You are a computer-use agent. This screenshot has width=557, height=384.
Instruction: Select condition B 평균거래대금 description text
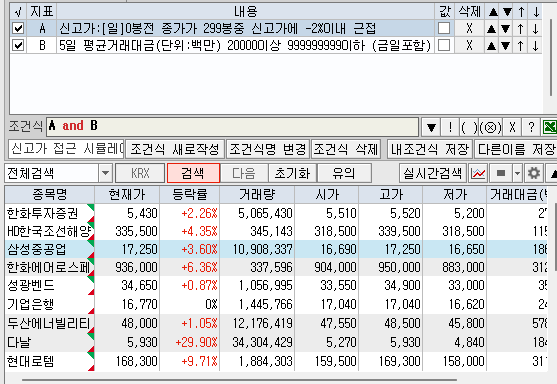click(x=245, y=45)
